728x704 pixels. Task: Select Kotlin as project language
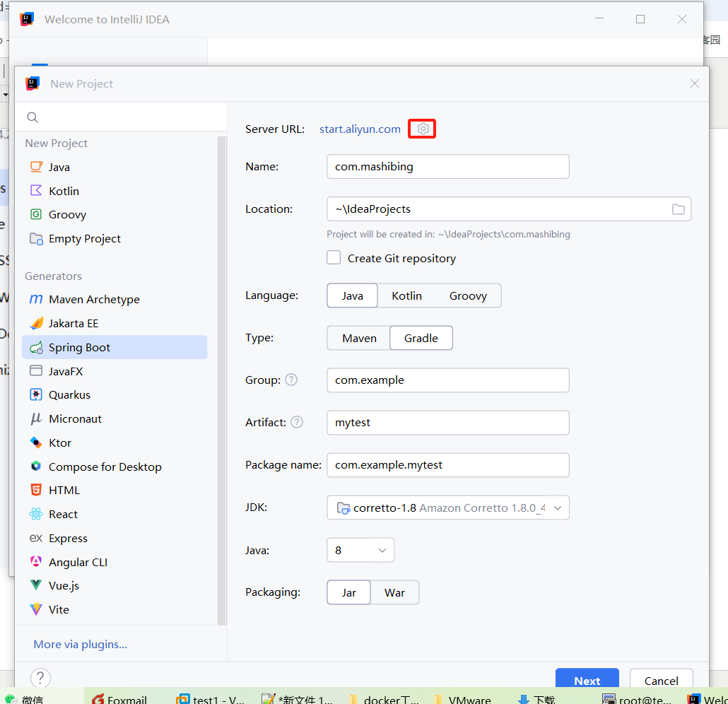click(406, 296)
